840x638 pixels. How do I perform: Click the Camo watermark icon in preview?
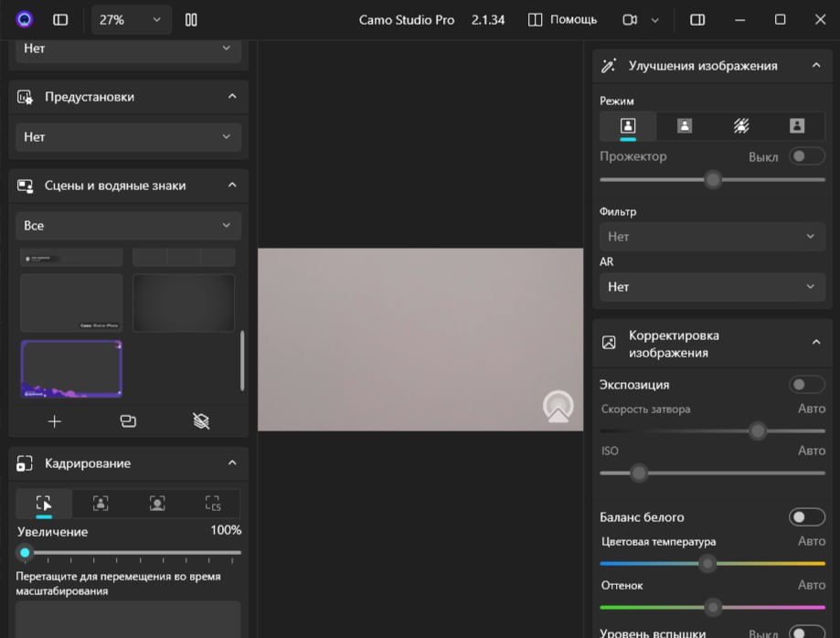558,407
